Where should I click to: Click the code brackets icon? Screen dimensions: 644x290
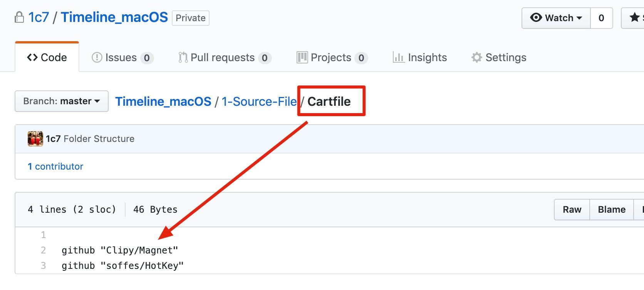pos(32,57)
